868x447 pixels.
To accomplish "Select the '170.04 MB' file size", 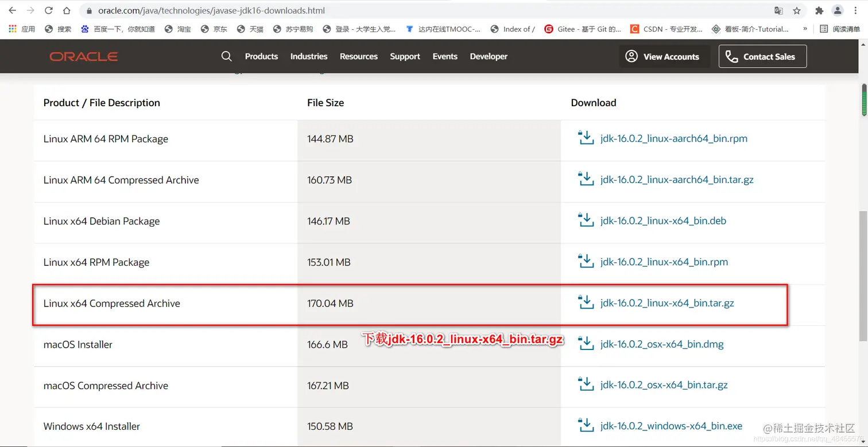I will point(330,303).
